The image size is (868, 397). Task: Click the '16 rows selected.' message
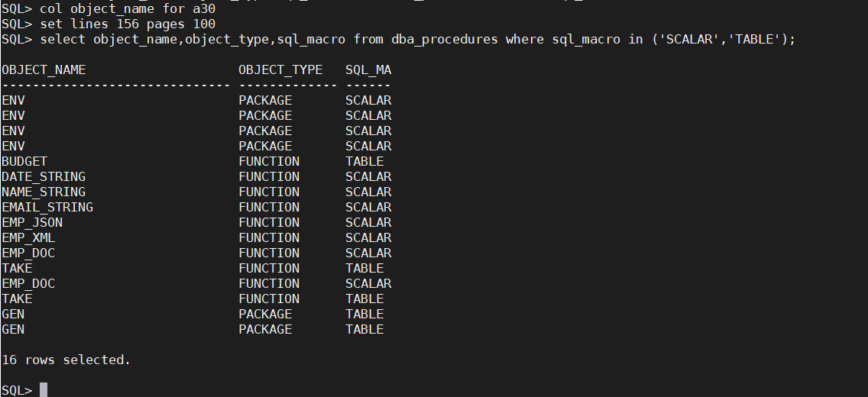66,360
